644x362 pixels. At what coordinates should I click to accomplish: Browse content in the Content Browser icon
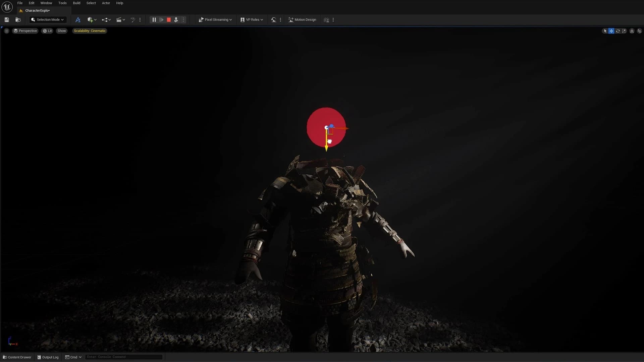(18, 19)
